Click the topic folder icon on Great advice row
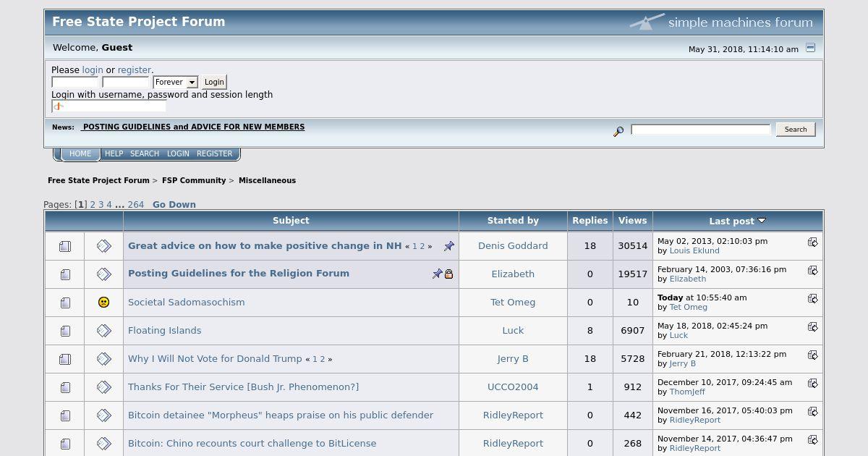 click(x=65, y=246)
